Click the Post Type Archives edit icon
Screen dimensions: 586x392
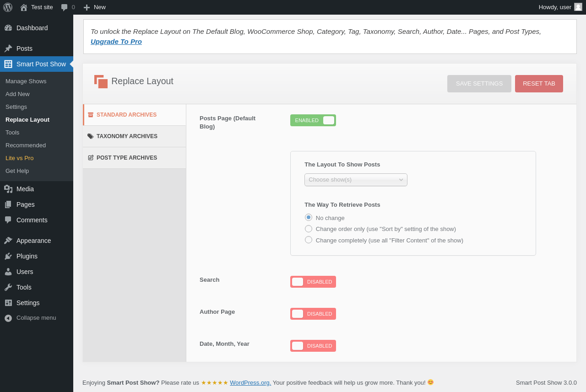pyautogui.click(x=91, y=158)
